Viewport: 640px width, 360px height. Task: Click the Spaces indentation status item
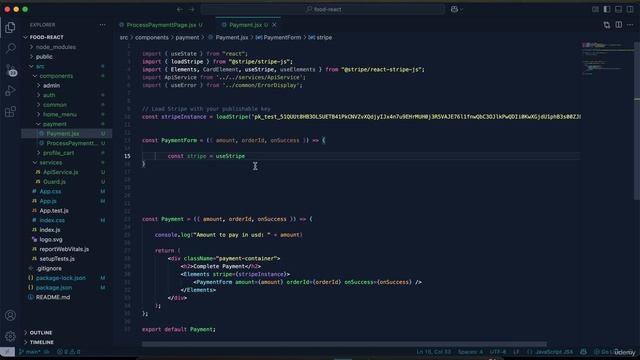470,352
